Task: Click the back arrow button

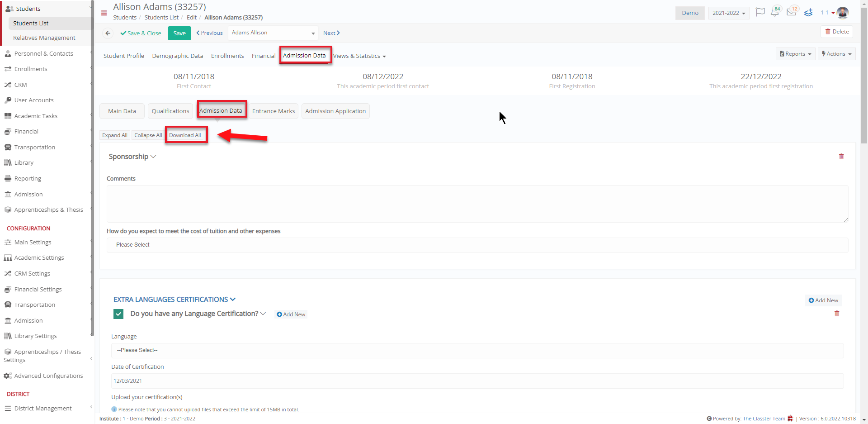Action: pyautogui.click(x=108, y=33)
